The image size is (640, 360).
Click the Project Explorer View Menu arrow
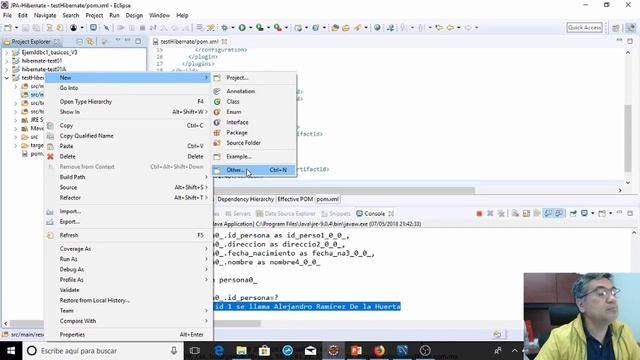pos(118,41)
